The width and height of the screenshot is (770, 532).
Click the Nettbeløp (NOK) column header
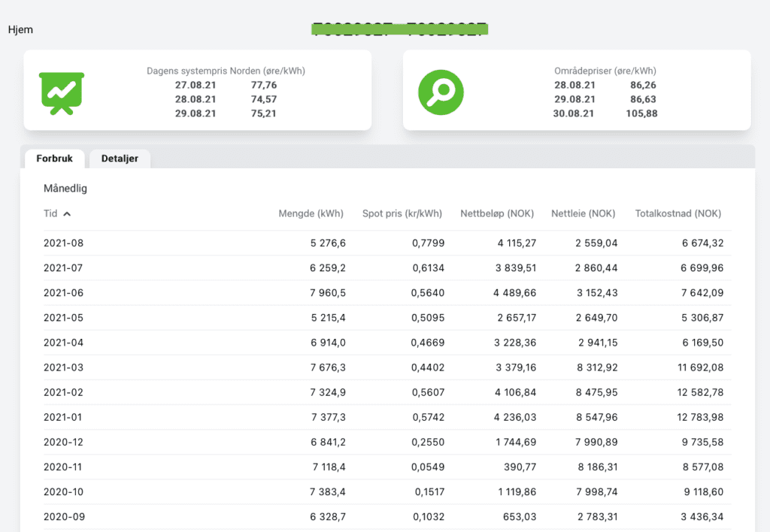click(x=497, y=213)
